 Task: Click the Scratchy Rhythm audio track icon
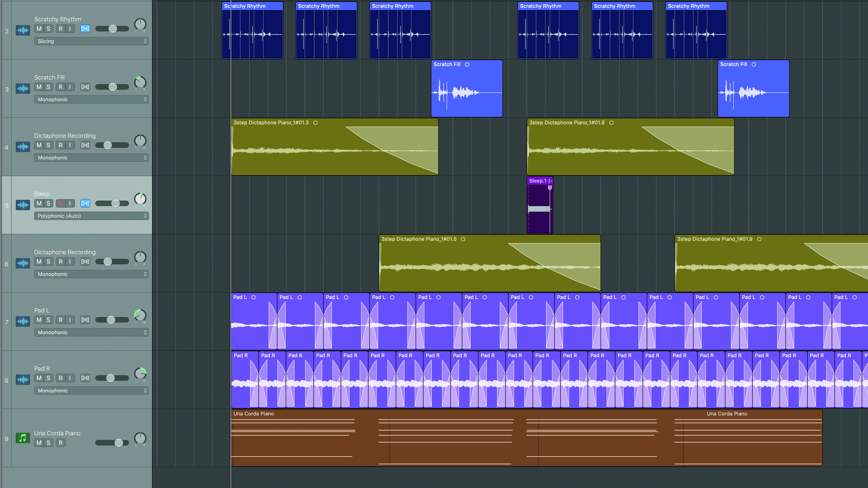pyautogui.click(x=23, y=30)
